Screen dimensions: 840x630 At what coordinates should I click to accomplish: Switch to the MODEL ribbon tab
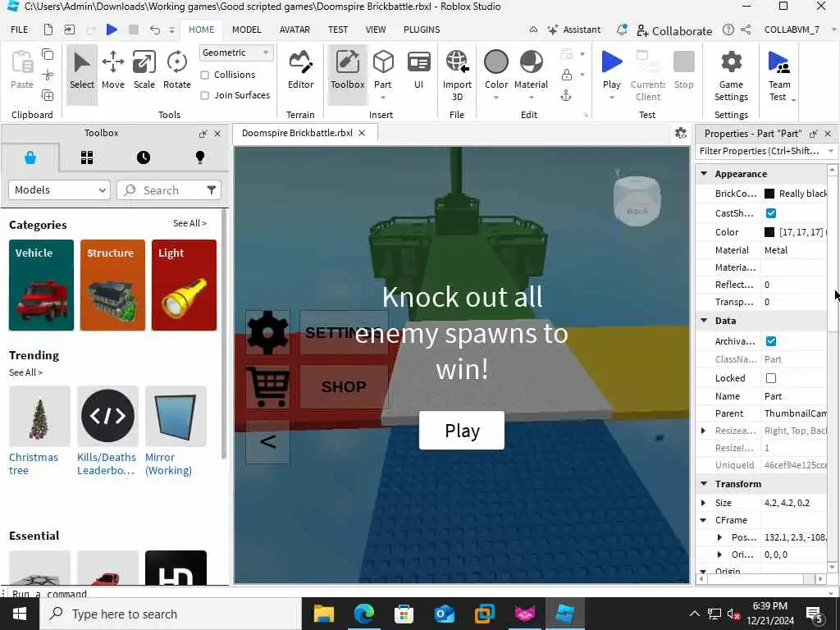[x=246, y=30]
